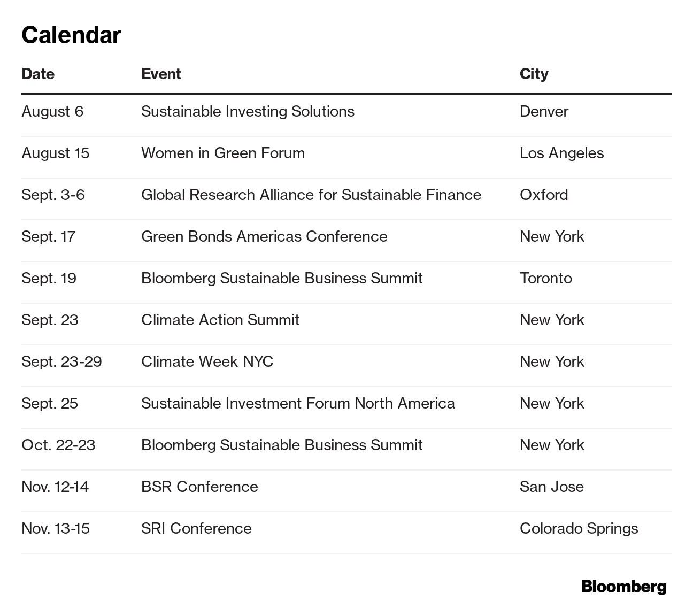Select Green Bonds Americas Conference row
This screenshot has height=616, width=693.
[x=264, y=236]
